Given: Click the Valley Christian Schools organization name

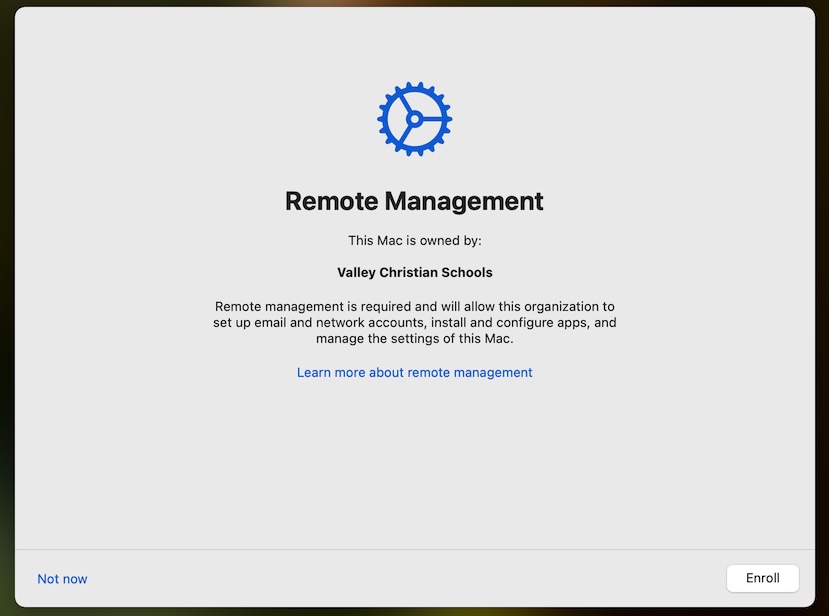Looking at the screenshot, I should [x=414, y=272].
